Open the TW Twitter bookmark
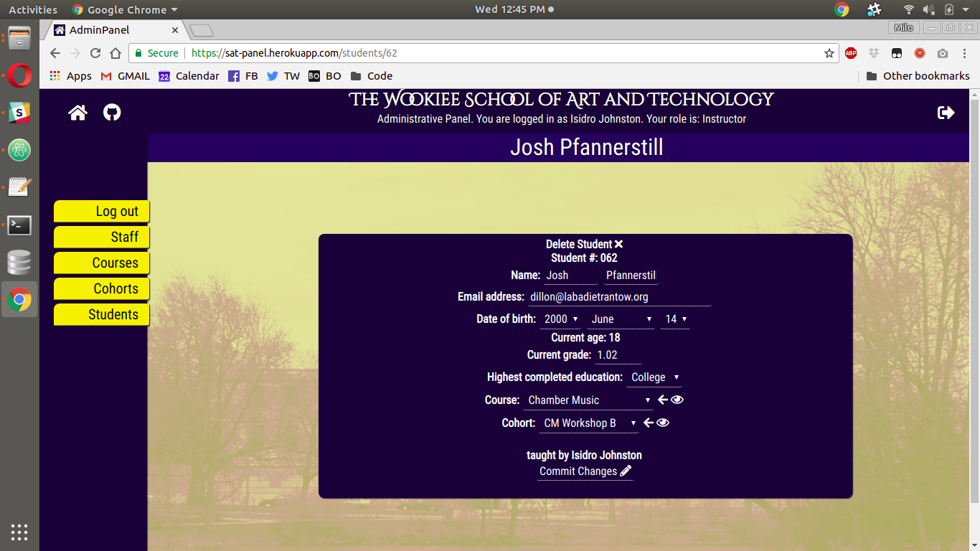The height and width of the screenshot is (551, 980). click(283, 76)
